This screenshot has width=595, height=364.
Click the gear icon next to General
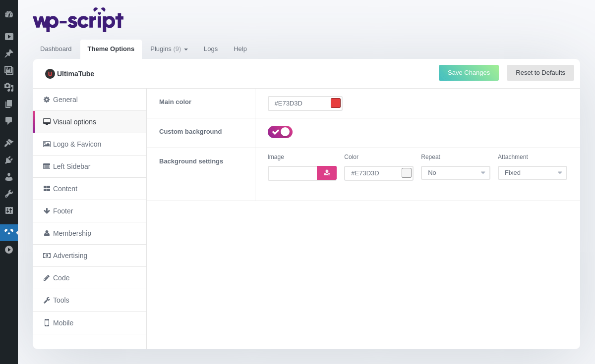[47, 100]
